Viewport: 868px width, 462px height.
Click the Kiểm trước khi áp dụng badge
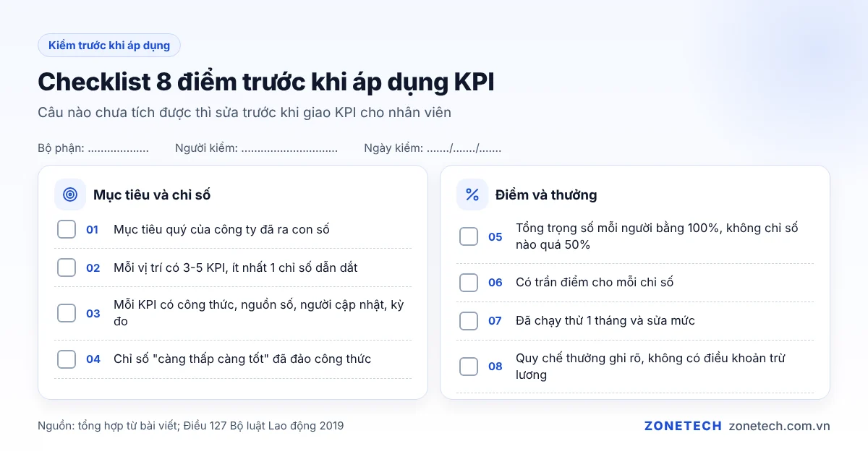point(109,46)
